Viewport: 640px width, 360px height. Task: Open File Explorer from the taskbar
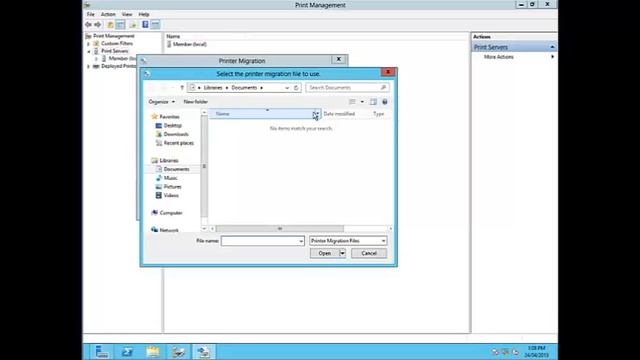point(153,352)
